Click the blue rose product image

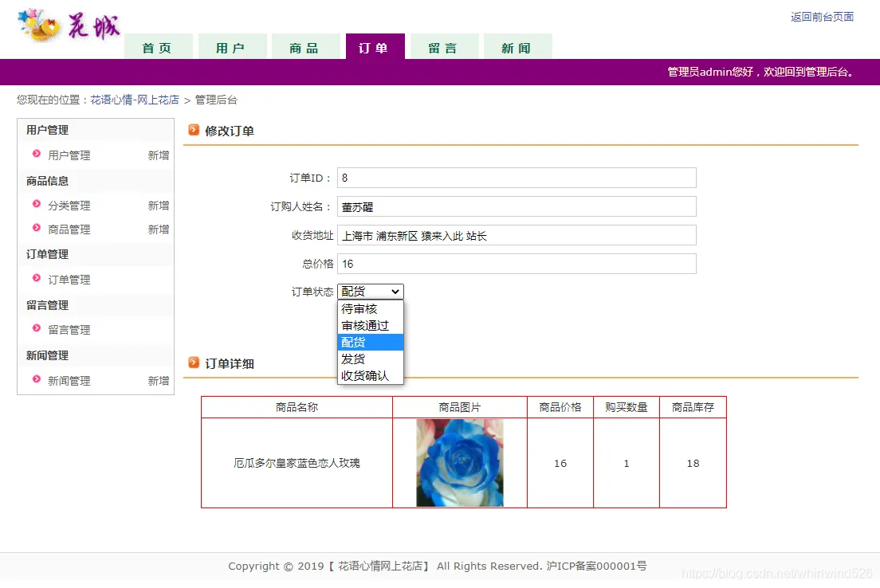tap(460, 463)
